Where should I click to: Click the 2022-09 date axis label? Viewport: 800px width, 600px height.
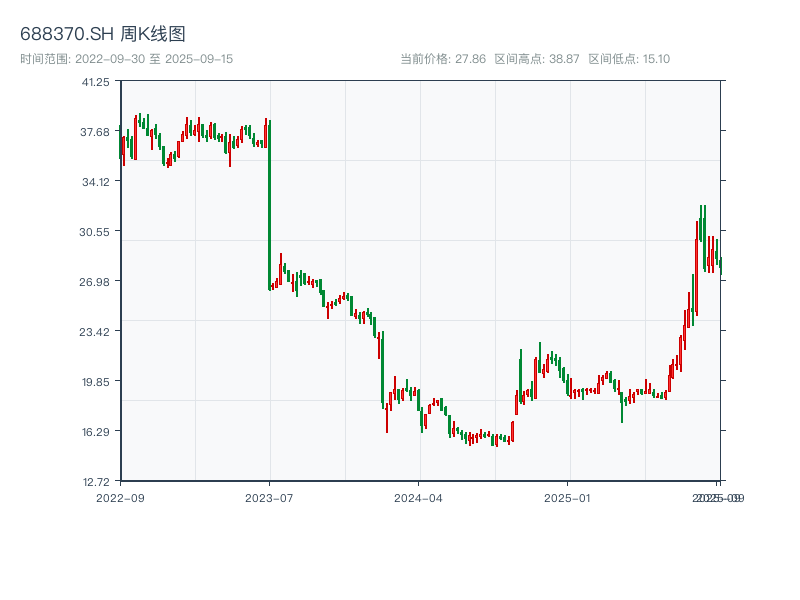[120, 497]
